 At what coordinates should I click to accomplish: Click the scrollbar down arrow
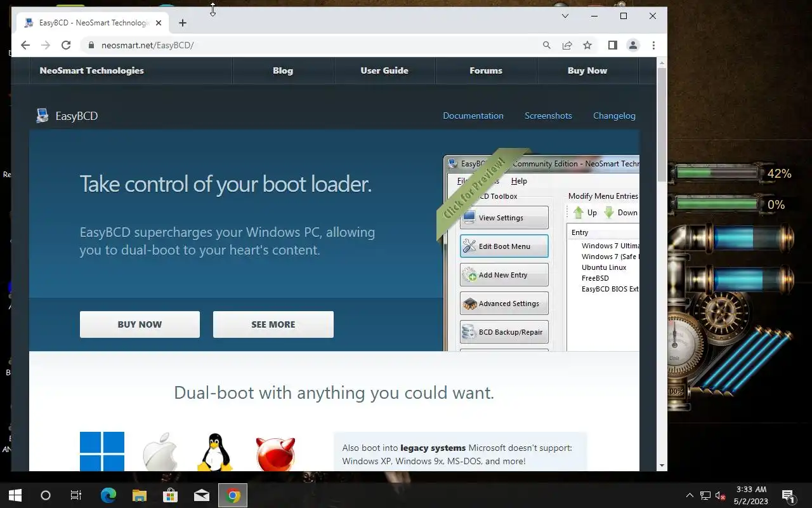pos(662,465)
